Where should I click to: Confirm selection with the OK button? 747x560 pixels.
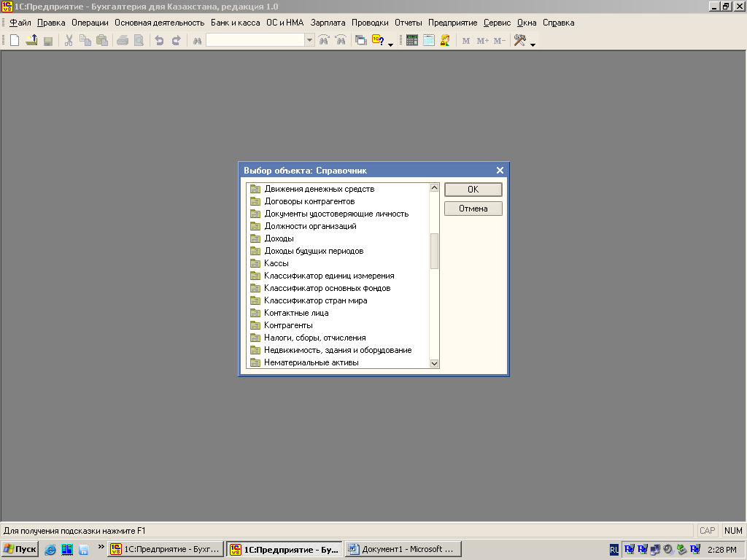tap(473, 190)
